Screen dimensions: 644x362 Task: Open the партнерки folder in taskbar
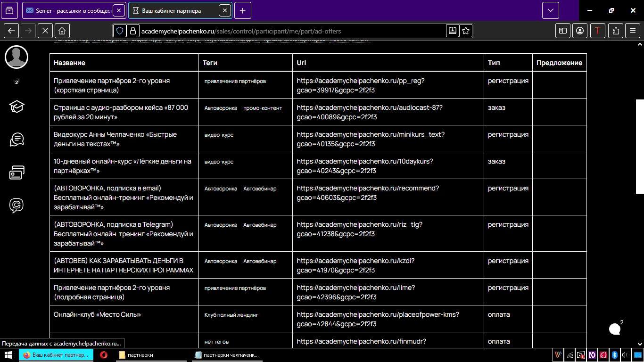click(140, 355)
